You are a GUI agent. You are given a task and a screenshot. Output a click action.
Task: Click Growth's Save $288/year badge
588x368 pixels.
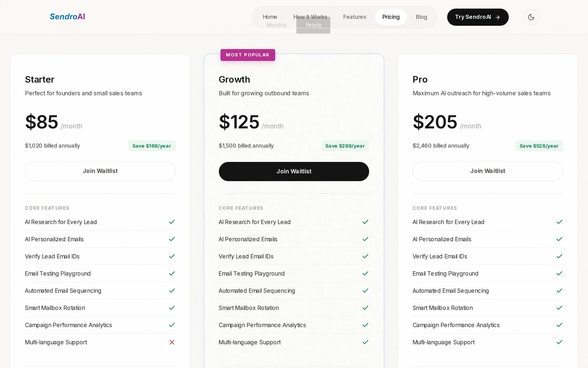pos(345,146)
